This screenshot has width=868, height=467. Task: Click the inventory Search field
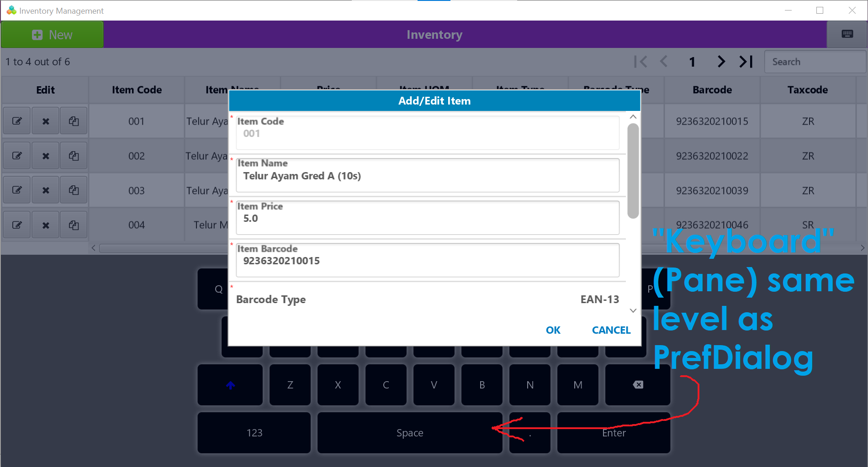pyautogui.click(x=815, y=62)
